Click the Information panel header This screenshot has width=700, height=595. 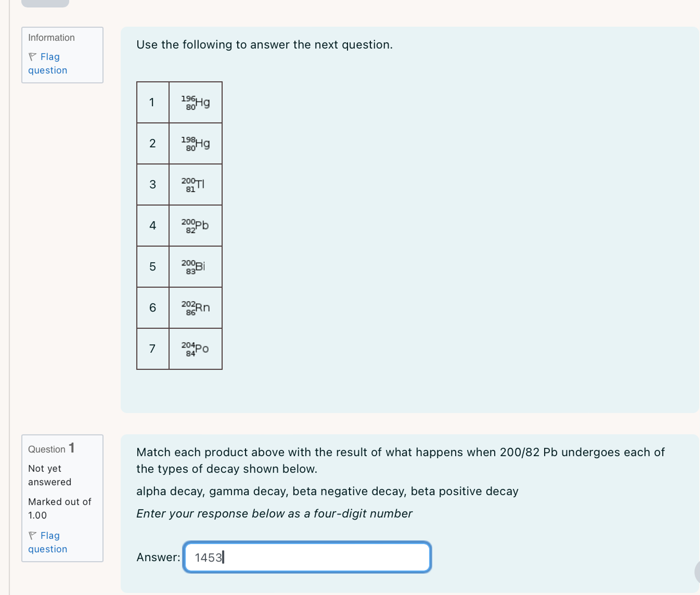click(51, 38)
